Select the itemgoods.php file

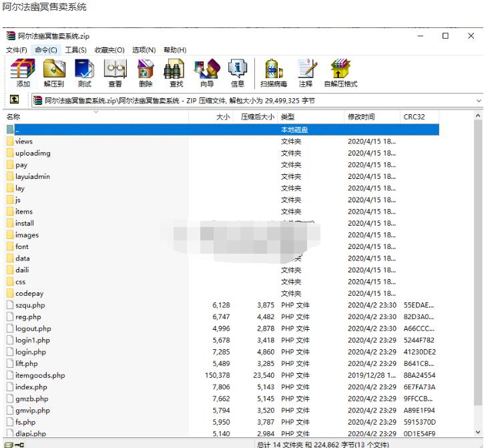click(40, 375)
